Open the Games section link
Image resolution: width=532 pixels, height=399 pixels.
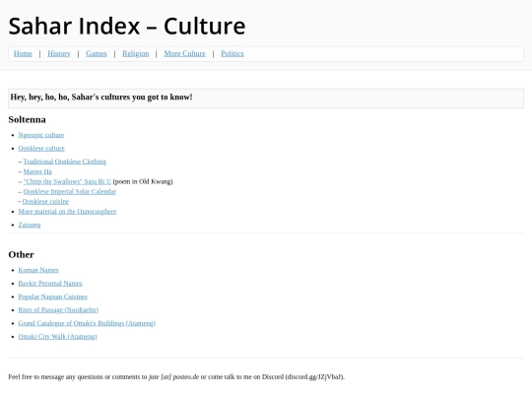point(97,53)
